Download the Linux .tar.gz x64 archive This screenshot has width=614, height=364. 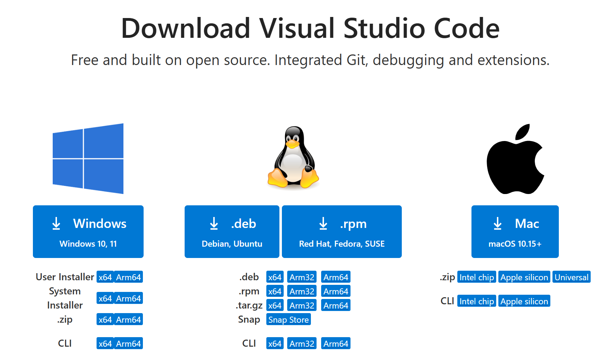pyautogui.click(x=275, y=306)
